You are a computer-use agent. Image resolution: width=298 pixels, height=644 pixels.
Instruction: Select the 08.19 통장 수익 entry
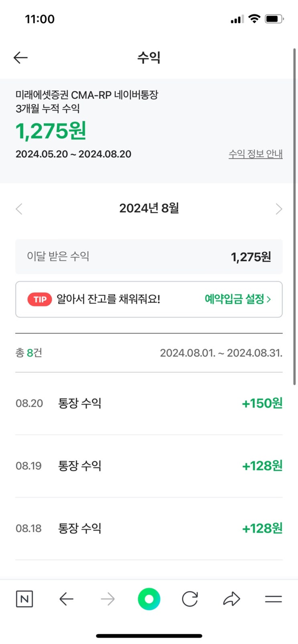click(x=149, y=466)
